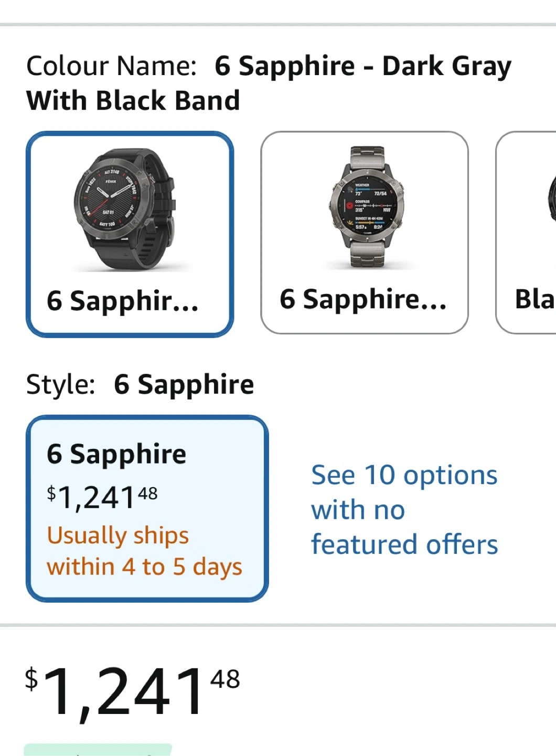
Task: Open "See 10 options with no featured offers"
Action: coord(404,509)
